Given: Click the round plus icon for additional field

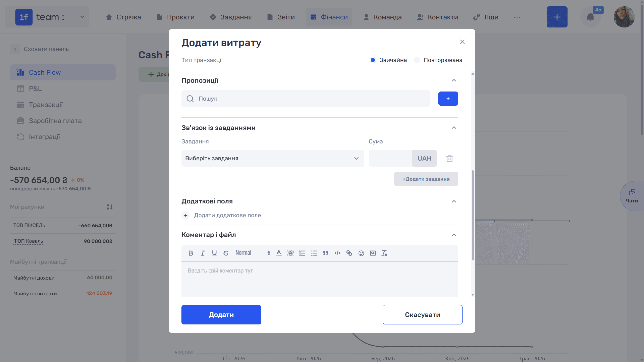Looking at the screenshot, I should coord(185,215).
